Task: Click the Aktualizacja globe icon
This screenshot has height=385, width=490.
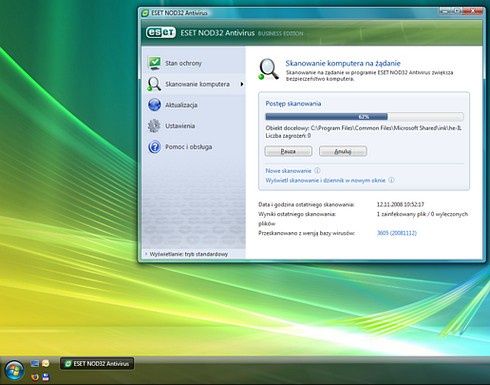Action: coord(154,105)
